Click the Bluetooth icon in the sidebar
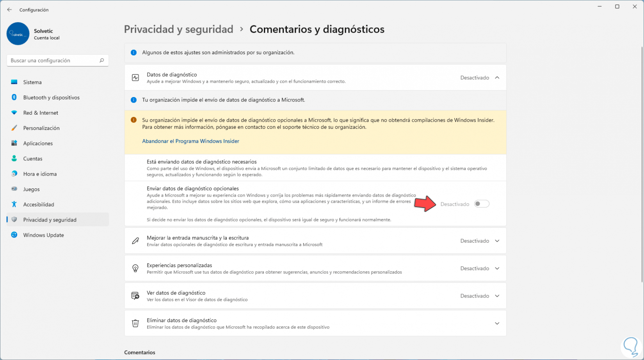Image resolution: width=644 pixels, height=360 pixels. (14, 98)
